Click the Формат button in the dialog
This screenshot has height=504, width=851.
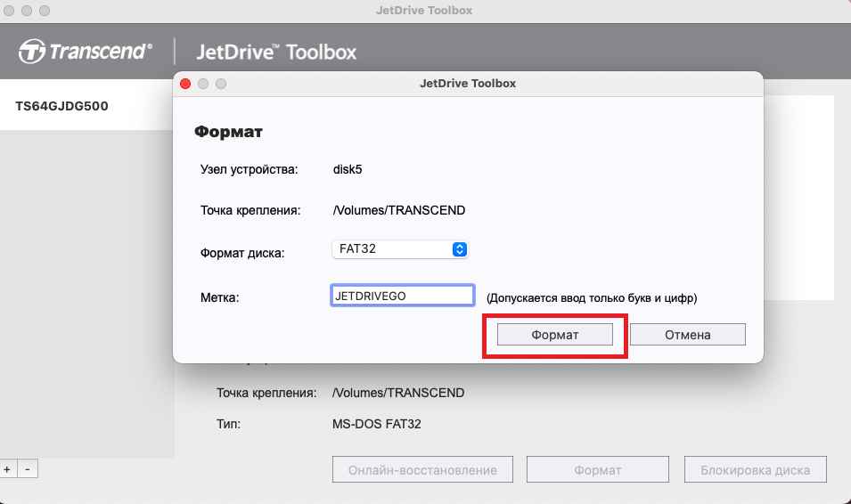click(554, 335)
